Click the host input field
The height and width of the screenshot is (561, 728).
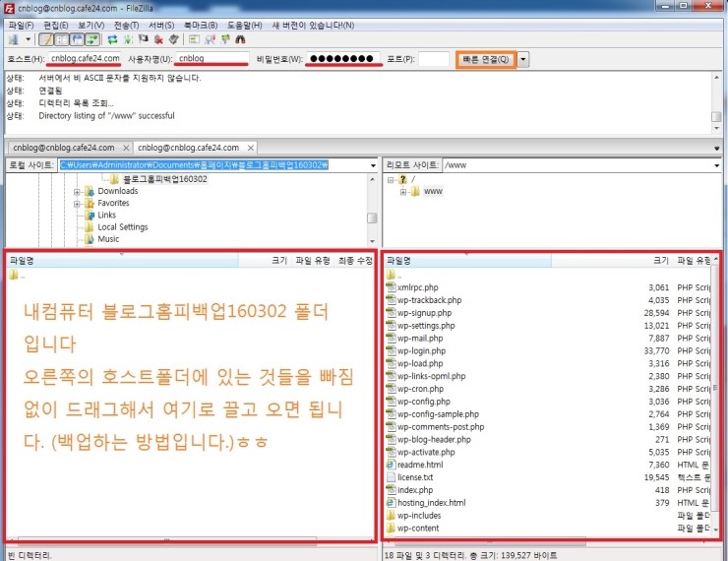point(84,58)
